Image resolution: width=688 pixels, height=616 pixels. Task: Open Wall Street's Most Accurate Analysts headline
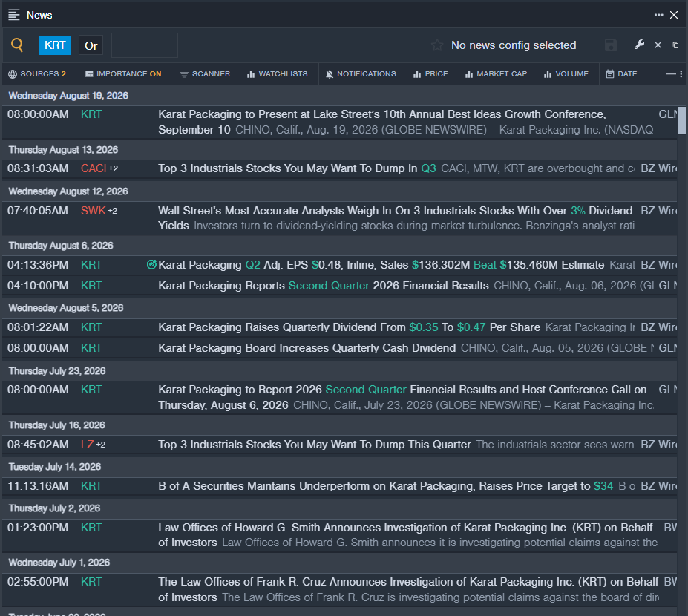[x=396, y=218]
